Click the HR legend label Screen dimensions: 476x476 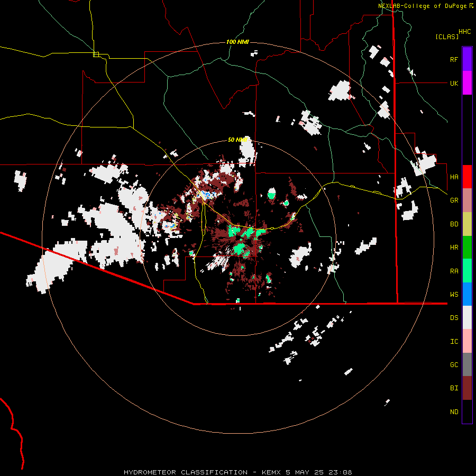click(454, 248)
